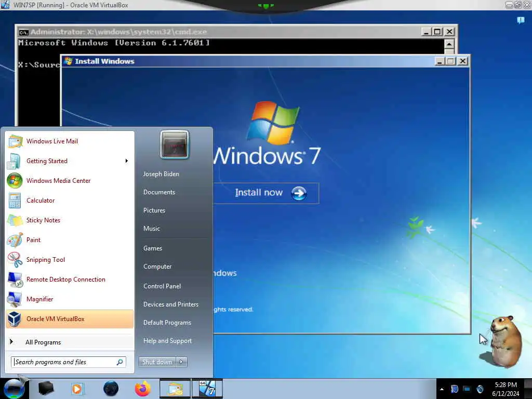
Task: Click the Shut down button
Action: click(157, 362)
